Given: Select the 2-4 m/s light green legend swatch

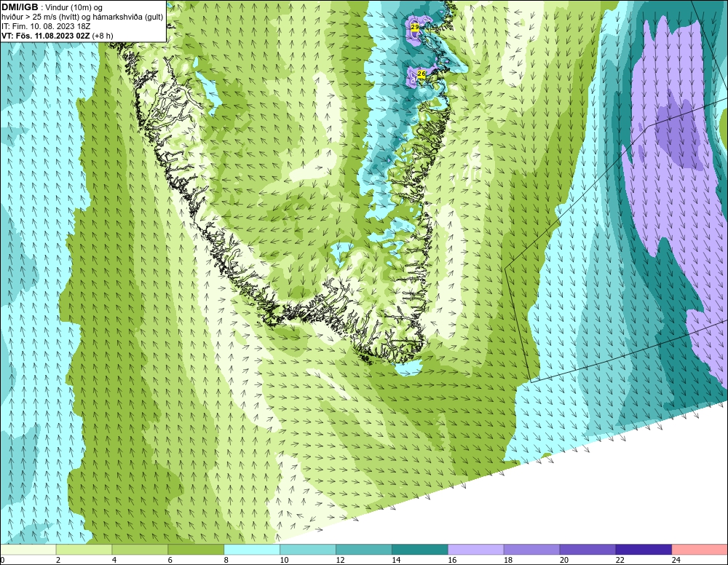Looking at the screenshot, I should click(84, 550).
